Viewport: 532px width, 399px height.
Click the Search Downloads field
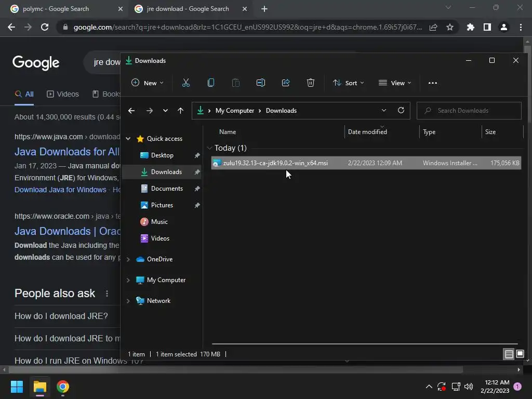469,111
